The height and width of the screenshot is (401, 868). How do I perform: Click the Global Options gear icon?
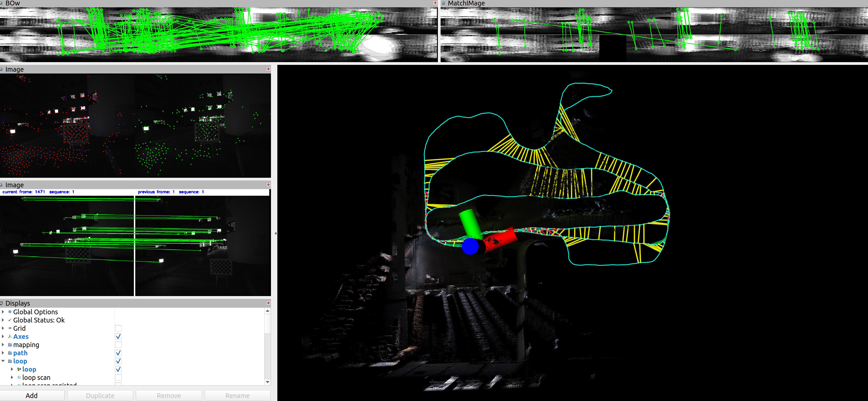click(x=10, y=312)
